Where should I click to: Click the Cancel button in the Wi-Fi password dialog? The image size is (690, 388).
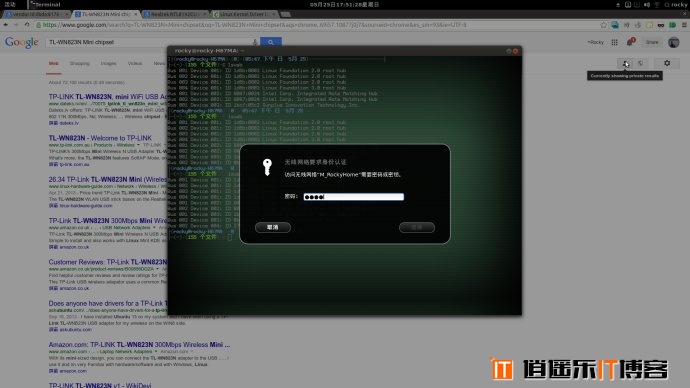tap(273, 227)
